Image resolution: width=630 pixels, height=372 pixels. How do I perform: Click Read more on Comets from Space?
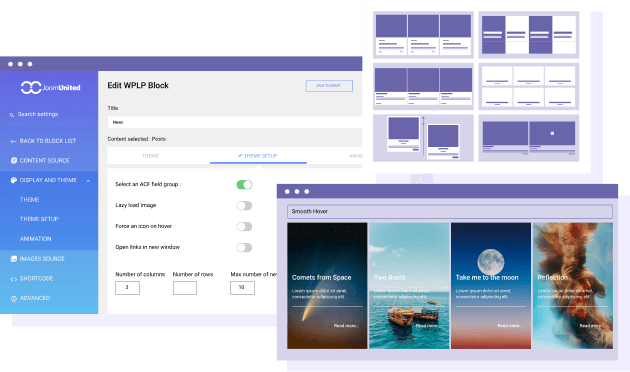[346, 326]
